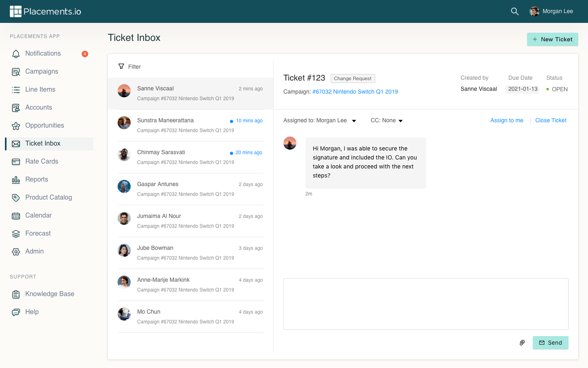Screen dimensions: 588x368
Task: Click the Filter funnel icon
Action: click(x=121, y=66)
